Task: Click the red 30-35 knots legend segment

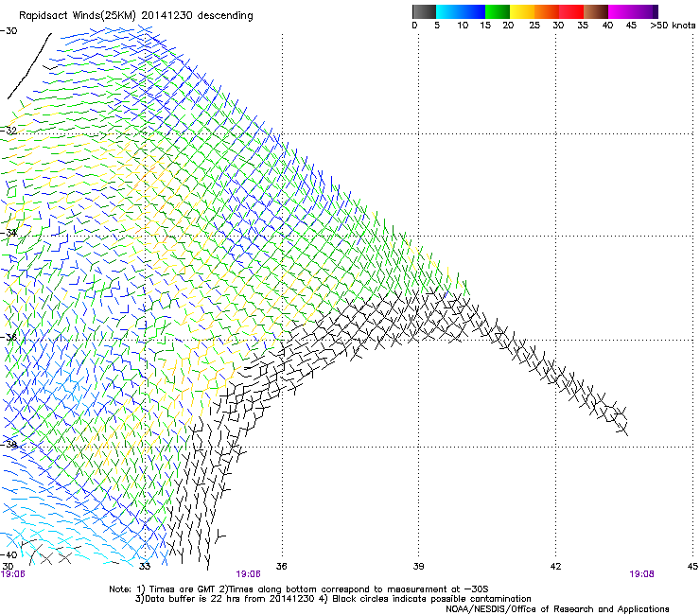Action: click(x=571, y=11)
